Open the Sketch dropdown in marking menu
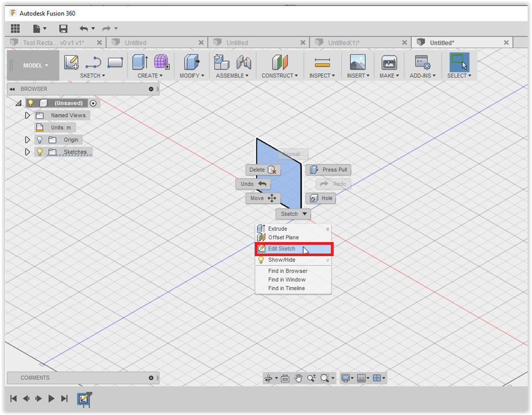 point(293,214)
